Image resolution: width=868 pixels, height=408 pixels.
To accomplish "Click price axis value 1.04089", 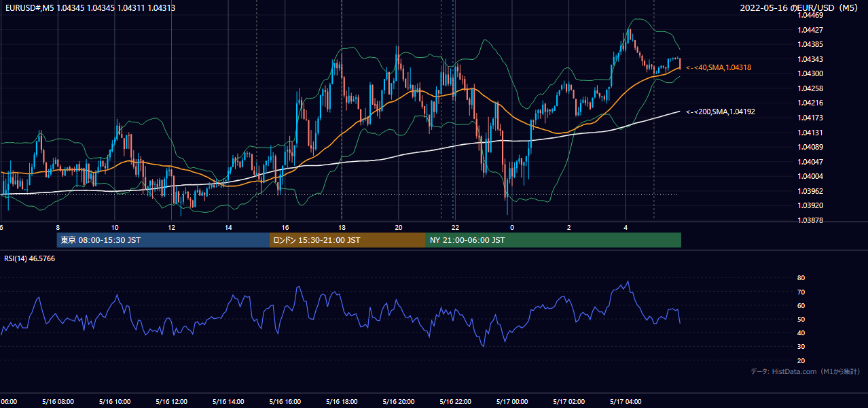I will click(810, 147).
